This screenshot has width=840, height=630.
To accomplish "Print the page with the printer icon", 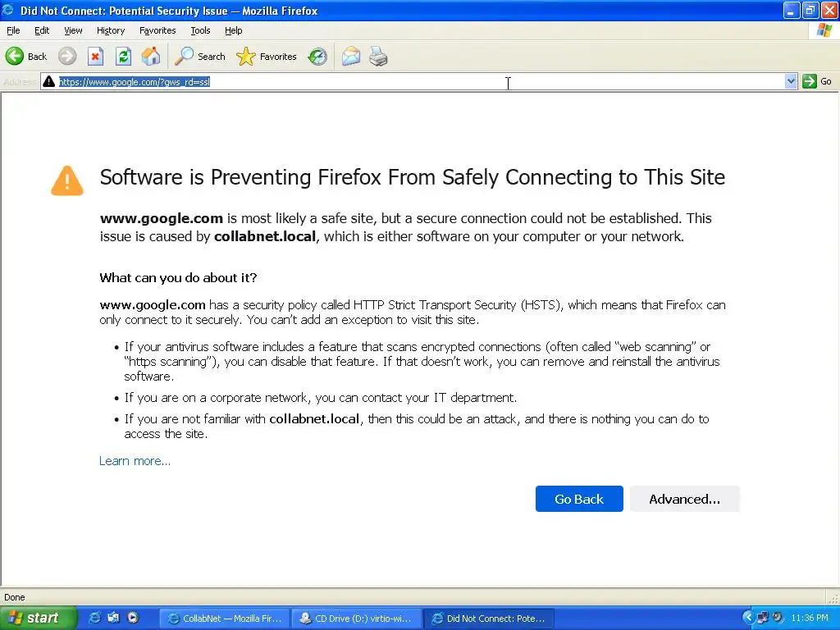I will tap(378, 57).
